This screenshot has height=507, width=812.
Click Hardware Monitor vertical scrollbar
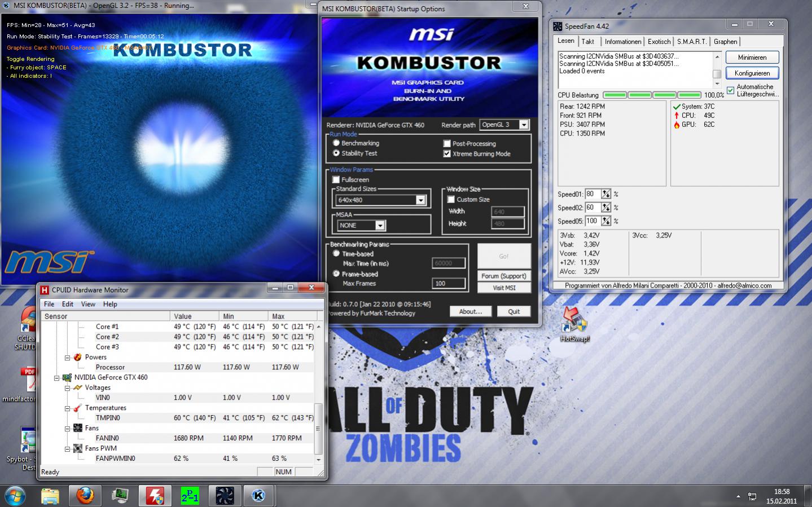click(318, 393)
